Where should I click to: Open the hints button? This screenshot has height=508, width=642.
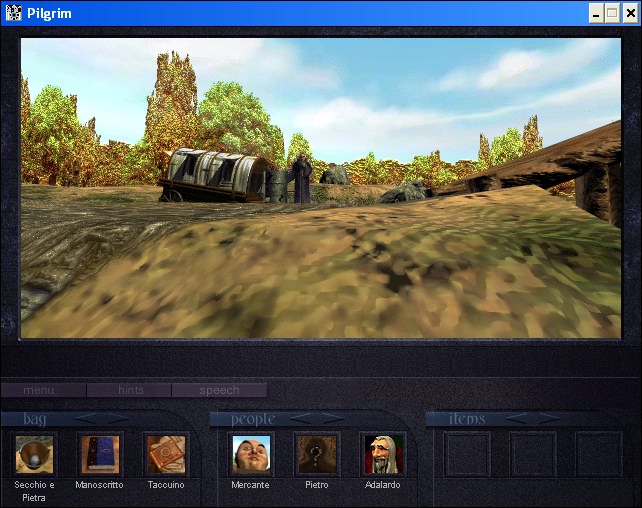pyautogui.click(x=129, y=390)
